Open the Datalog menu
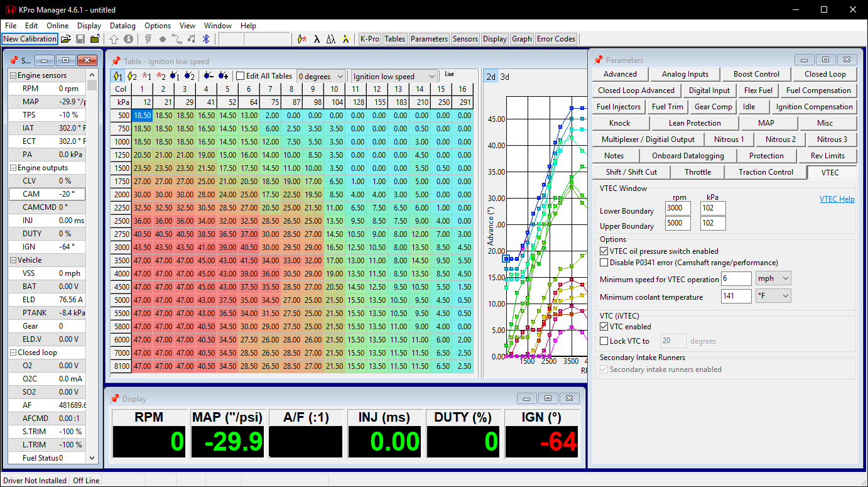 pyautogui.click(x=122, y=26)
